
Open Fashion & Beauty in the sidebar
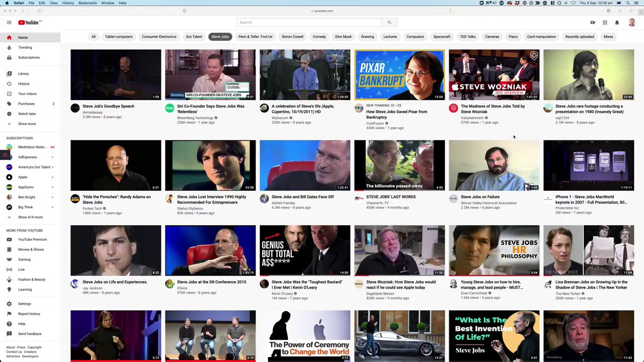pos(30,280)
